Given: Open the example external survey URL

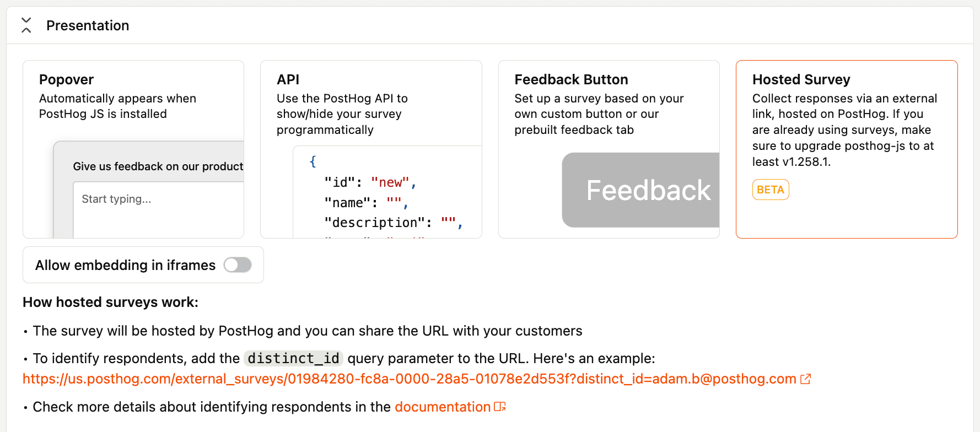Looking at the screenshot, I should [x=410, y=379].
